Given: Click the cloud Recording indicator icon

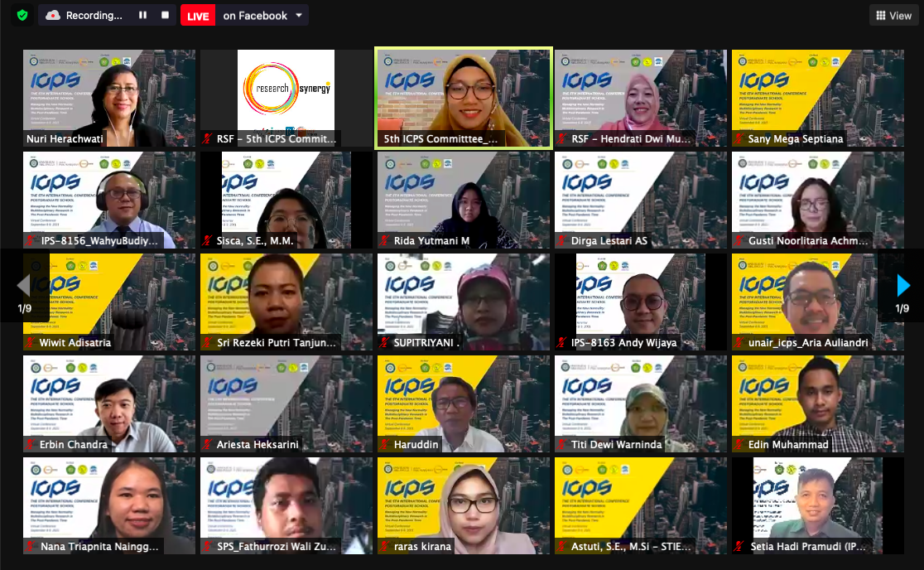Looking at the screenshot, I should point(53,15).
